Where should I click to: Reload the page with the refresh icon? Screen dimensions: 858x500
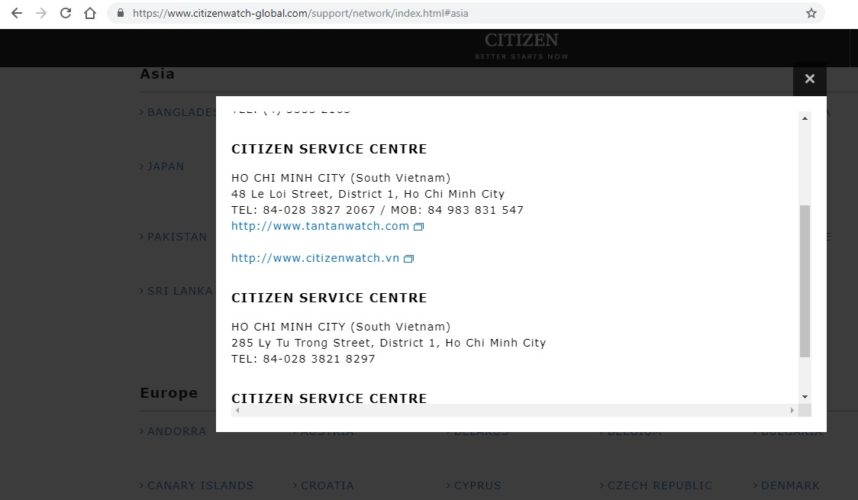tap(66, 14)
